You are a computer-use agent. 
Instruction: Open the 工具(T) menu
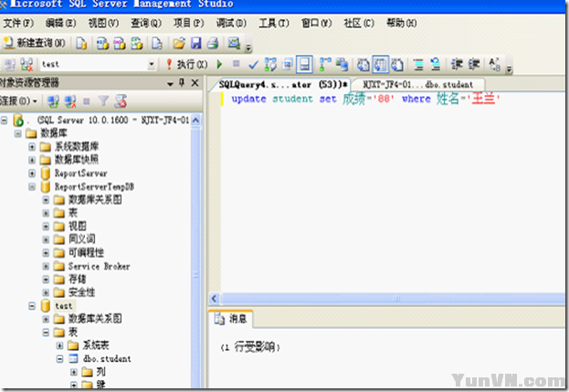274,23
